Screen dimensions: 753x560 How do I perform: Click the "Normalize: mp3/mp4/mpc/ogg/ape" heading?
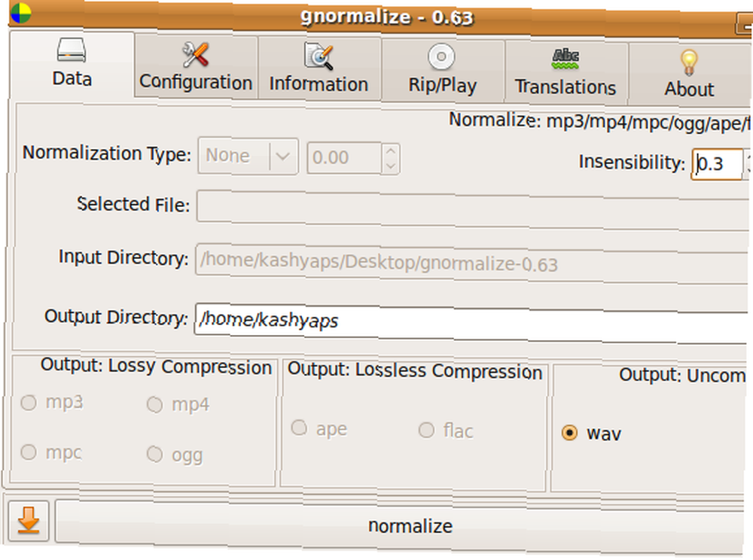[599, 121]
